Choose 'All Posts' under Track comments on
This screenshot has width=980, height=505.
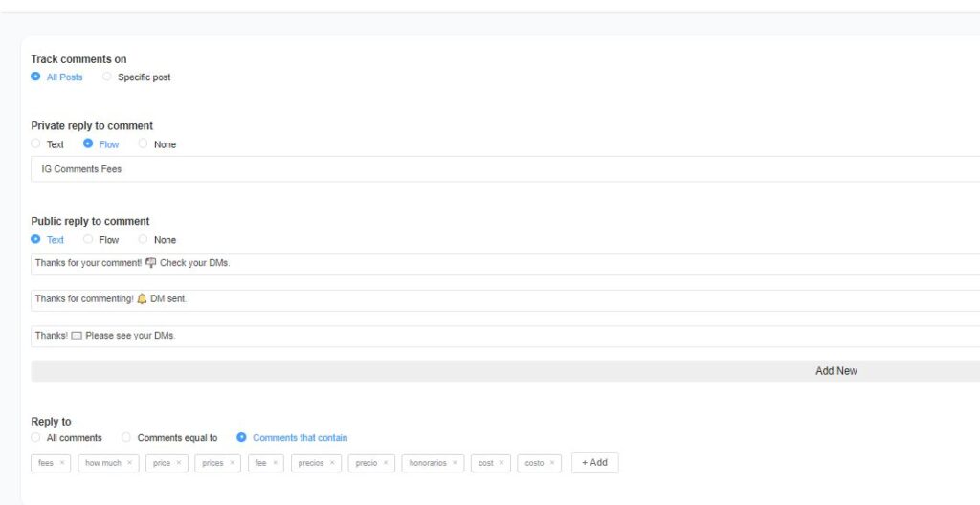pos(36,77)
